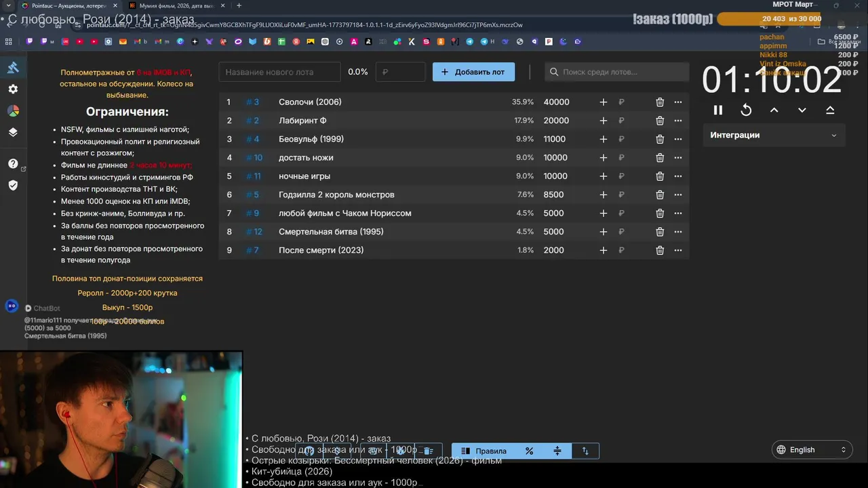Click the 17.9% value on the Лабиринт Ф row

pos(524,121)
